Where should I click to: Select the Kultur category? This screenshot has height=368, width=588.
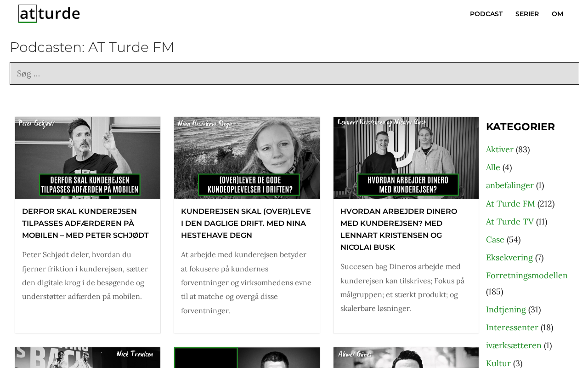pos(498,363)
